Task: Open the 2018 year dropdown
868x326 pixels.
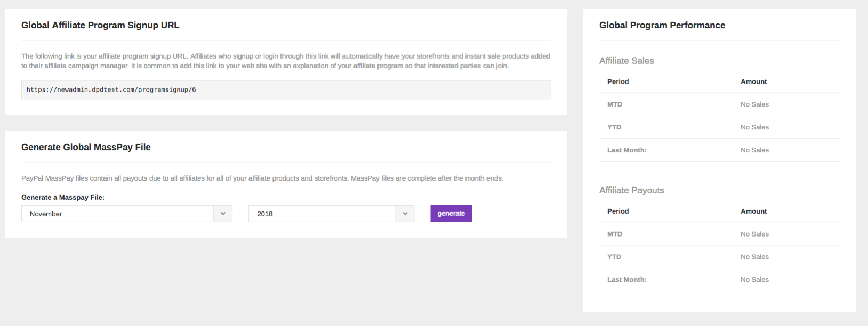Action: 331,214
